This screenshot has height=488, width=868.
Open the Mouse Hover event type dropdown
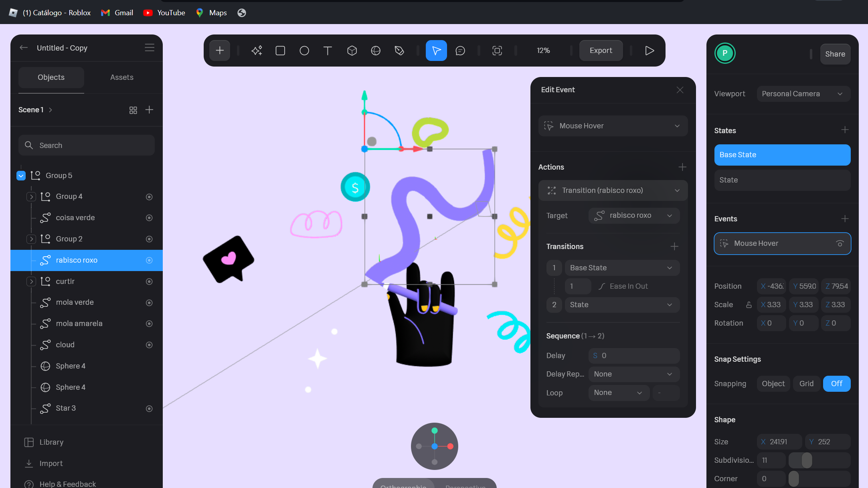coord(613,126)
